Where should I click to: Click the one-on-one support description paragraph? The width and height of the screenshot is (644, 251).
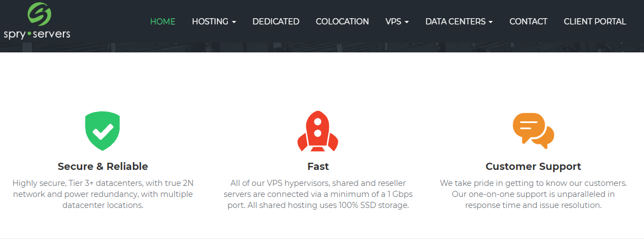click(533, 194)
